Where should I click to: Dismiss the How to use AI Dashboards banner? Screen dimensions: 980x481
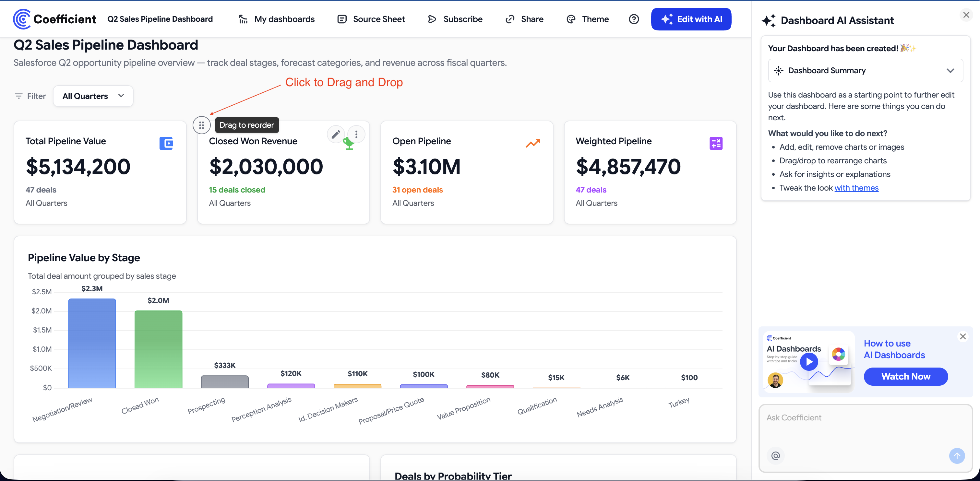click(963, 336)
